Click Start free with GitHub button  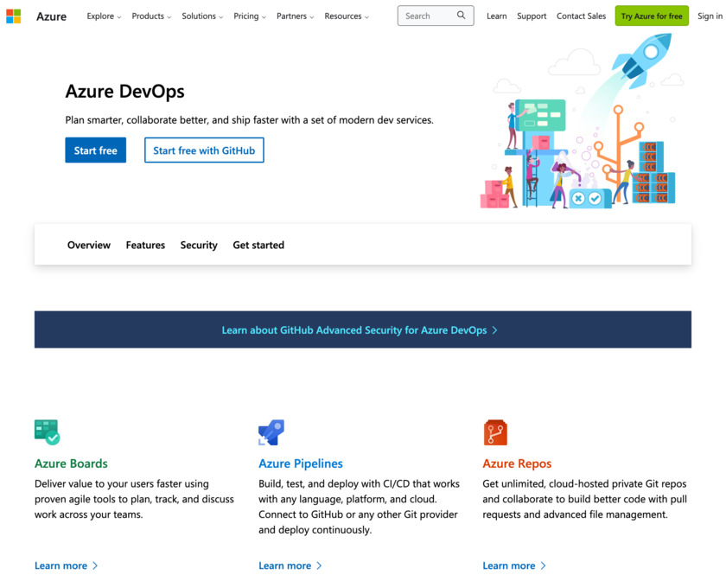pos(204,150)
